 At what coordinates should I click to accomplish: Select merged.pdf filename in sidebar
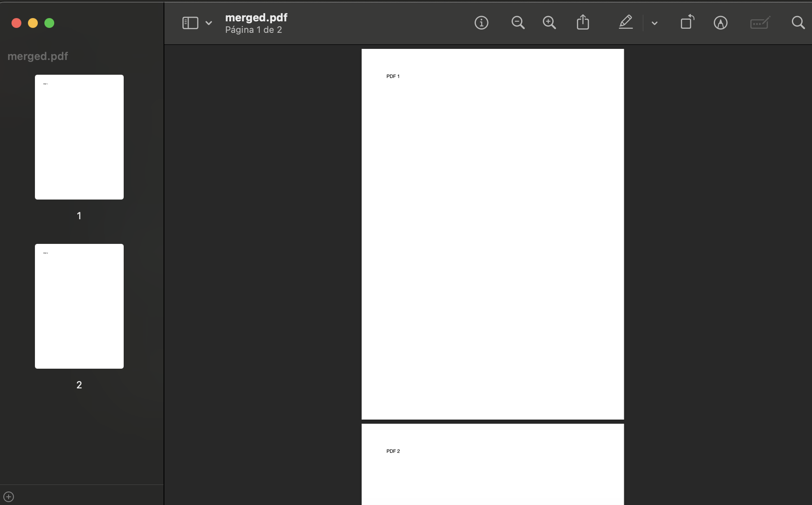[38, 56]
